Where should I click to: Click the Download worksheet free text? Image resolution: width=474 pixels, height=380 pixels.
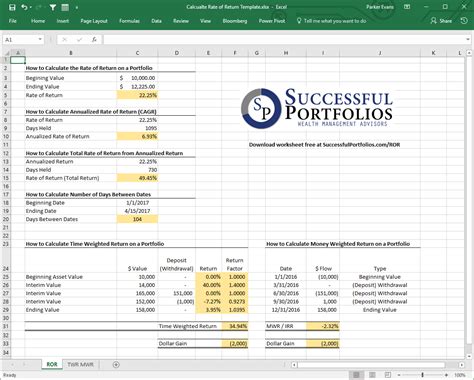click(324, 145)
